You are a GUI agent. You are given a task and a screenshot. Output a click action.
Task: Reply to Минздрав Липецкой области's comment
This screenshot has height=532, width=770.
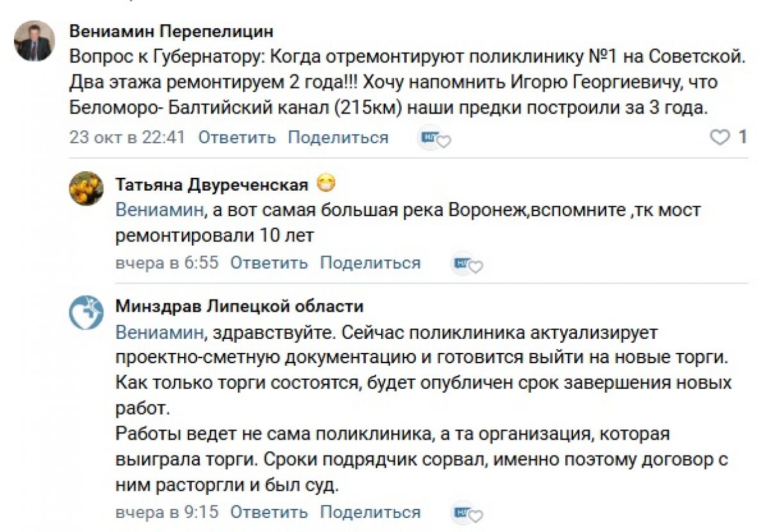[x=269, y=512]
